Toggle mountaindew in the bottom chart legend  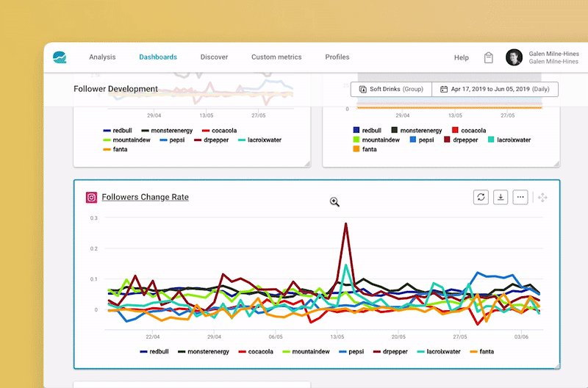click(306, 352)
